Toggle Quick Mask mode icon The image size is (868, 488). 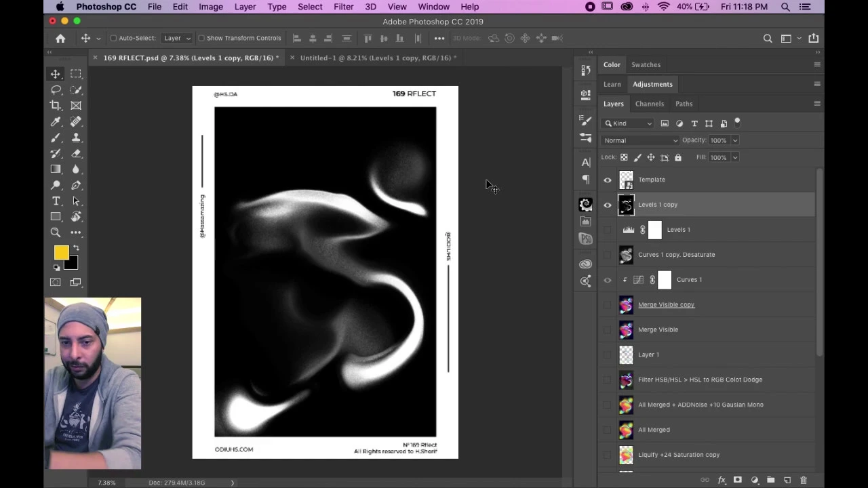click(x=56, y=282)
